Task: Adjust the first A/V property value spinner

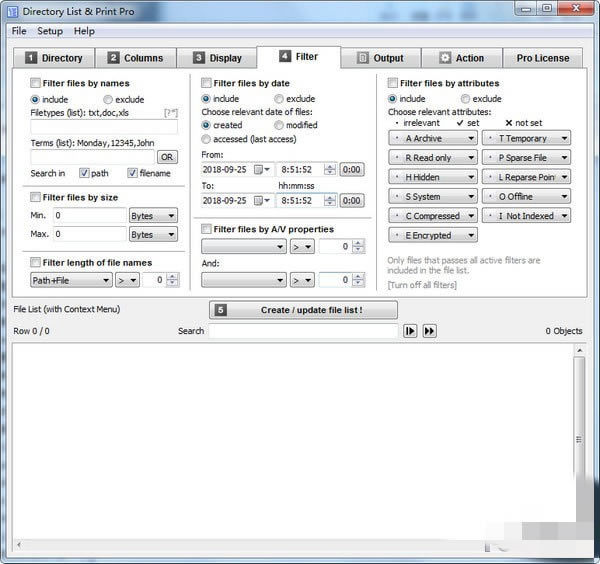Action: point(358,247)
